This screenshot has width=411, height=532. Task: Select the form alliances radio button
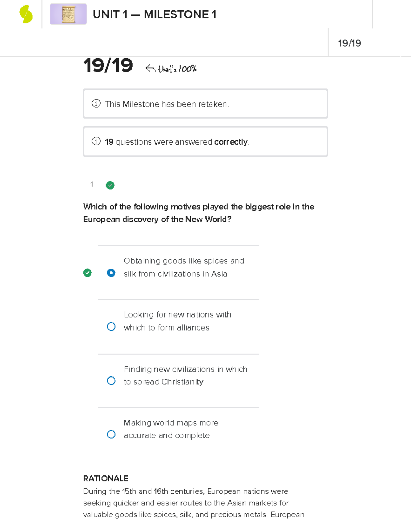click(111, 326)
